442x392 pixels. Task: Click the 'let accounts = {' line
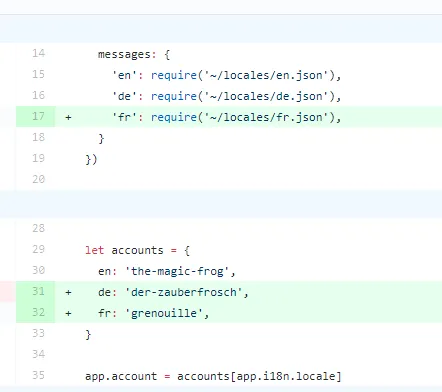click(137, 250)
